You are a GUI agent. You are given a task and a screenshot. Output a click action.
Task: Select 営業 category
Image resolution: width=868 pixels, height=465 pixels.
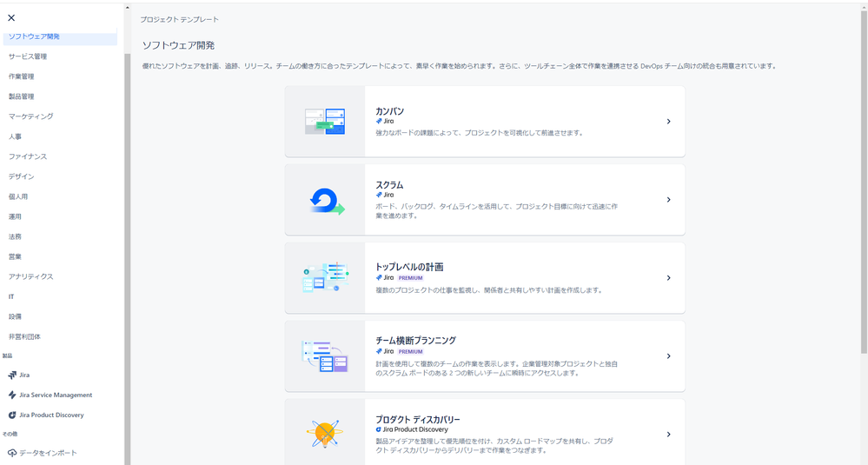point(15,256)
